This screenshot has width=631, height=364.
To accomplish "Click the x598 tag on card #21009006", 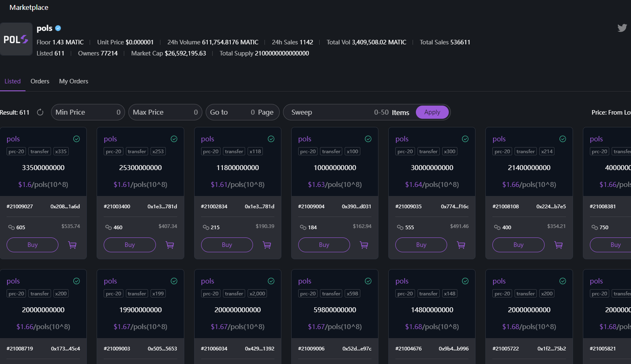I will click(x=353, y=294).
